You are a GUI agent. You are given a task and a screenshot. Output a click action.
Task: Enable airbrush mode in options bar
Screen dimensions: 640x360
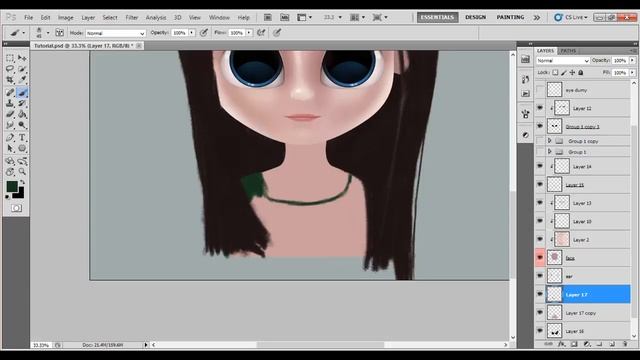click(261, 33)
